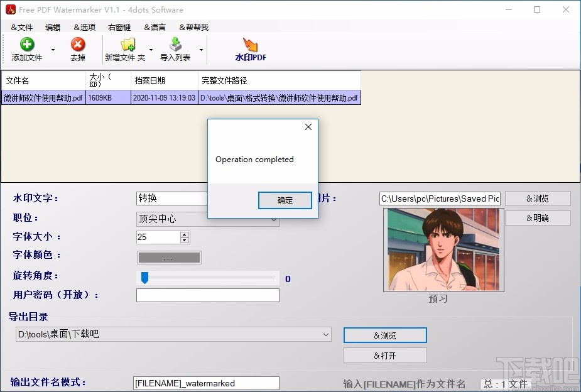
Task: Click the 1609KB size cell
Action: tap(108, 98)
